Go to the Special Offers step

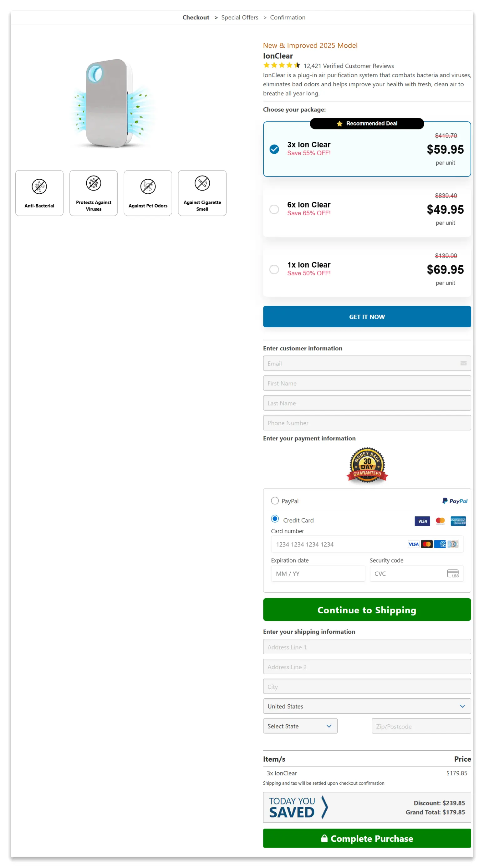pos(240,17)
